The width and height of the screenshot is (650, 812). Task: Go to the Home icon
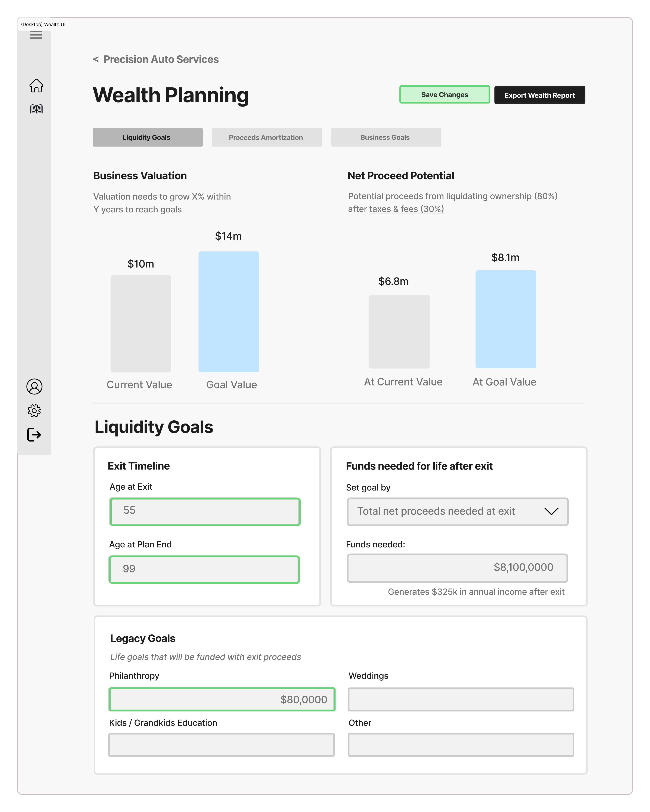pos(36,86)
